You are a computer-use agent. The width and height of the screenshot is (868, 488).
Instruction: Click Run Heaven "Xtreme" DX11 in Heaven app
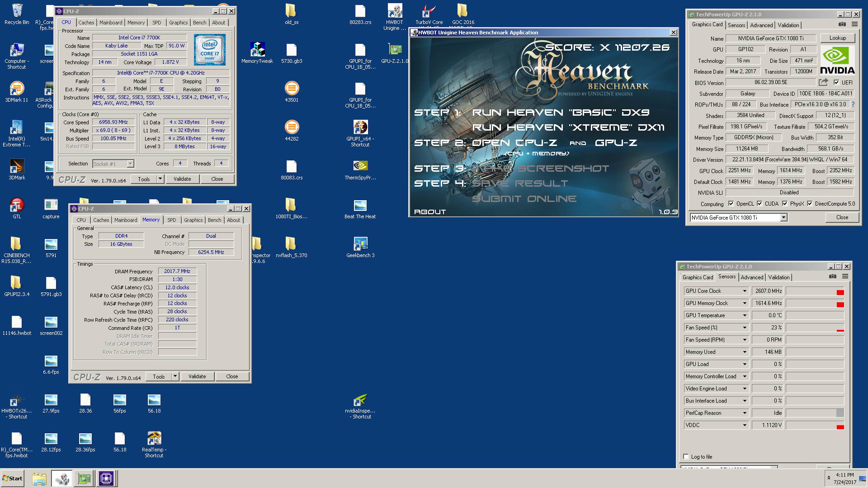pyautogui.click(x=568, y=127)
